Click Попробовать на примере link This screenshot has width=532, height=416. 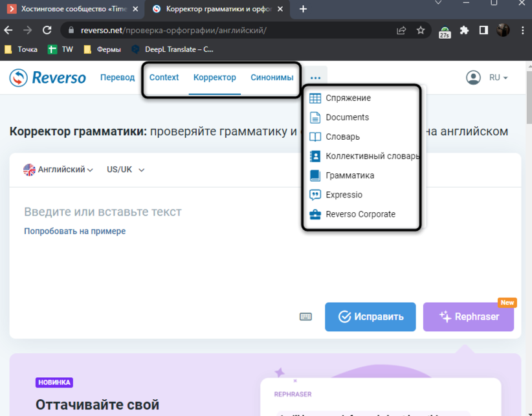74,231
